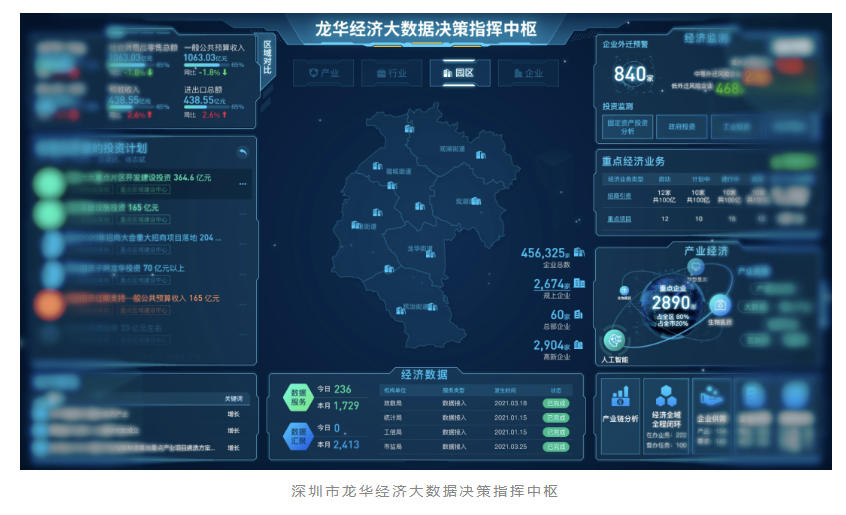The height and width of the screenshot is (515, 846).
Task: Switch to the 产业 tab
Action: [x=325, y=73]
